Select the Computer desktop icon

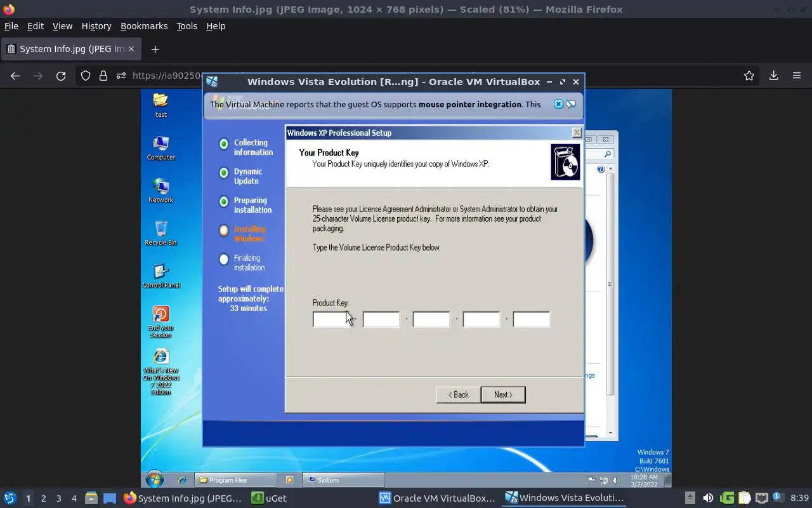pyautogui.click(x=160, y=148)
